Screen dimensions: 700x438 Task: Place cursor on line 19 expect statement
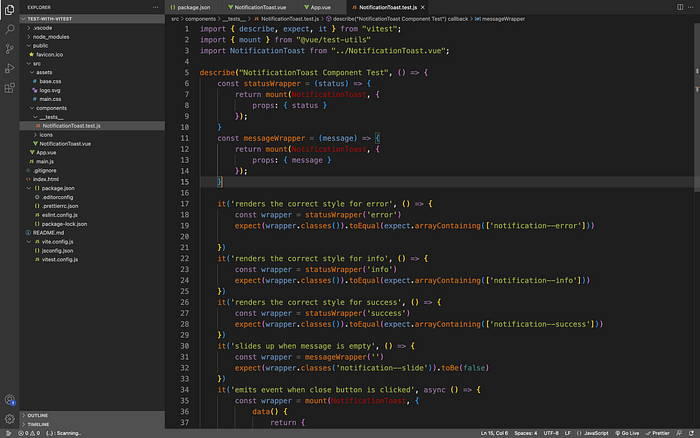[x=415, y=225]
